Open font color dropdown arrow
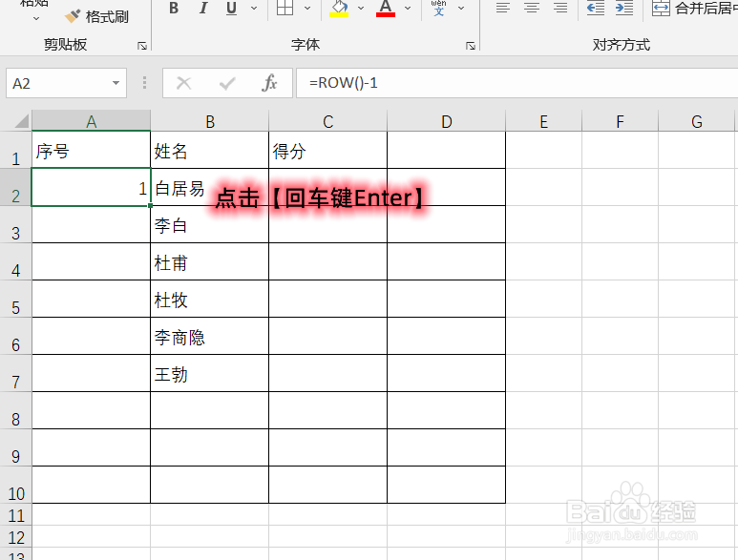 point(408,8)
